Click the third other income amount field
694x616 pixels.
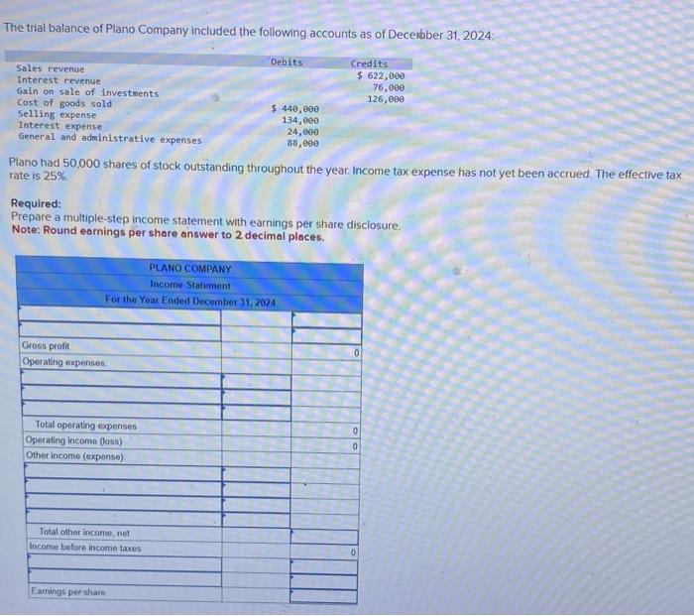click(256, 505)
